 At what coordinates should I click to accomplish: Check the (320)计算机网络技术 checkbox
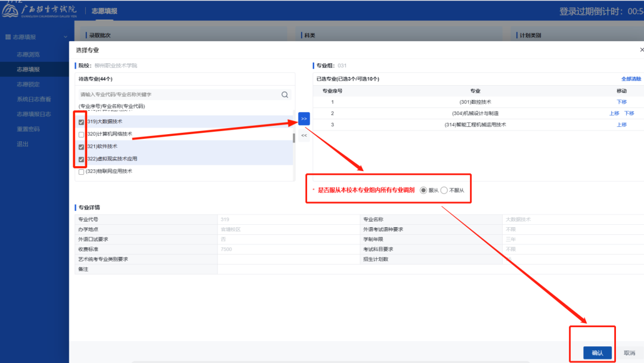click(81, 134)
